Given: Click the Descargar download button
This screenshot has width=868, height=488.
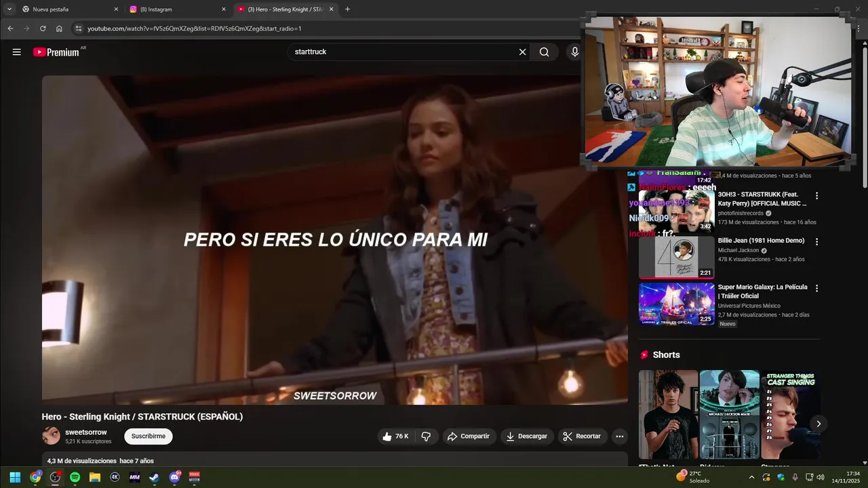Looking at the screenshot, I should [527, 436].
